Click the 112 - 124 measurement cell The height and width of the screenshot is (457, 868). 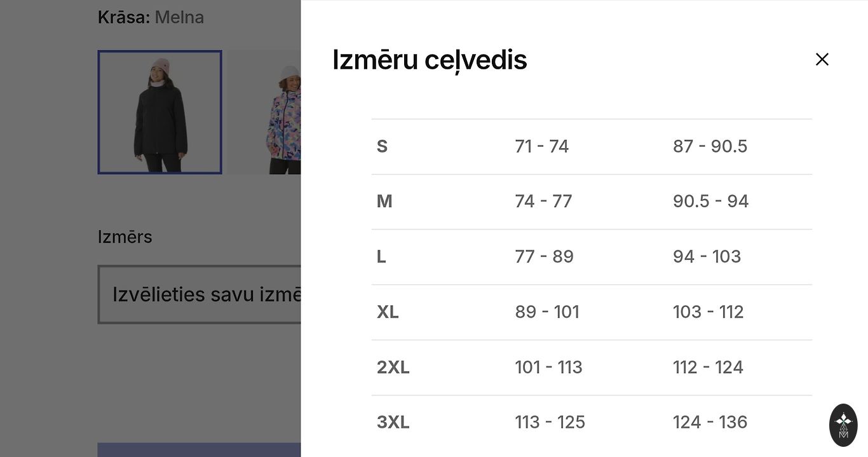708,367
